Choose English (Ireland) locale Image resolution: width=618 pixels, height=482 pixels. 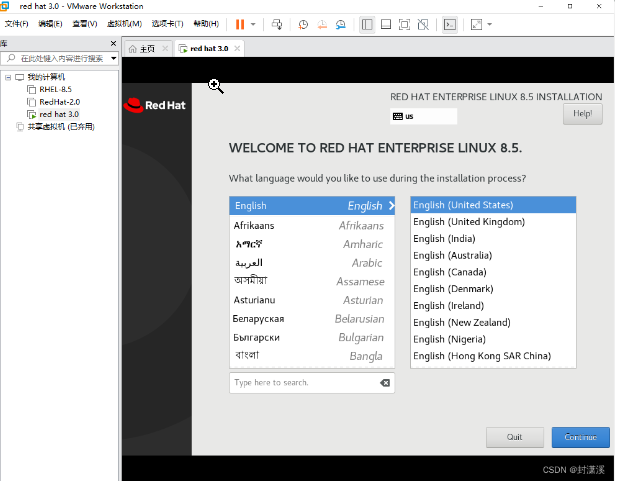[x=493, y=306]
